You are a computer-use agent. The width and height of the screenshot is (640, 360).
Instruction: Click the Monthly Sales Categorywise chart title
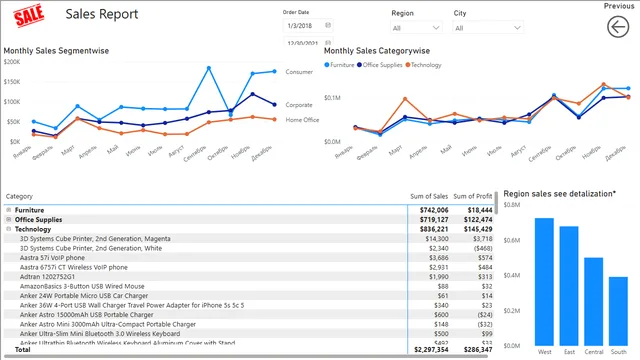click(377, 51)
